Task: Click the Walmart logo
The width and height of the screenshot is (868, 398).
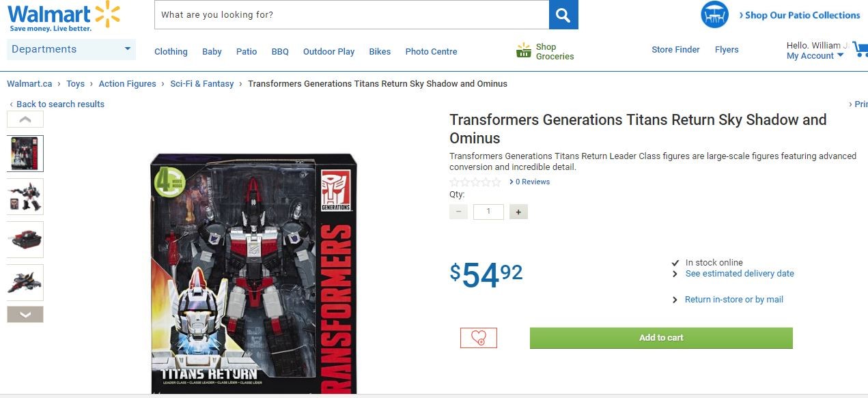Action: point(64,16)
